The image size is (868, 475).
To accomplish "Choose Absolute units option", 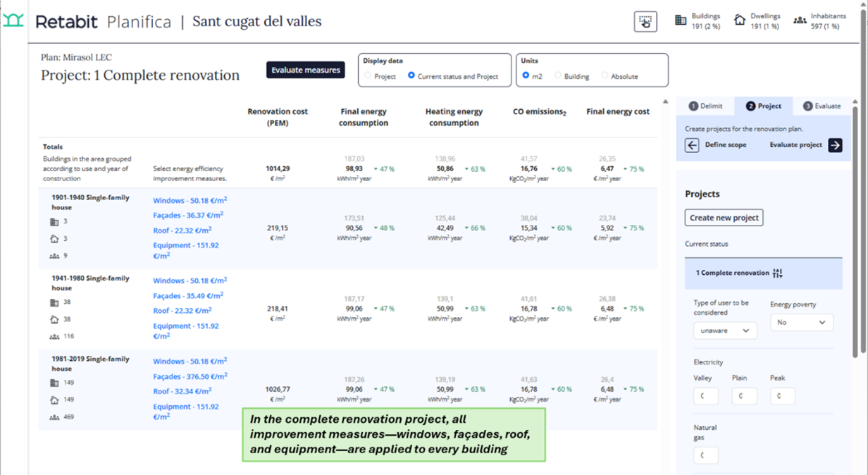I will [x=604, y=76].
